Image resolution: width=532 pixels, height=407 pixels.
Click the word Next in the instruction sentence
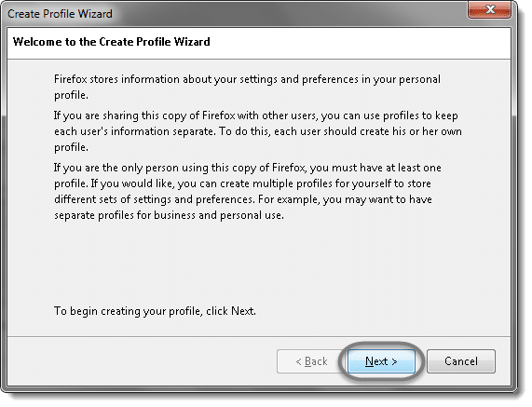coord(242,311)
